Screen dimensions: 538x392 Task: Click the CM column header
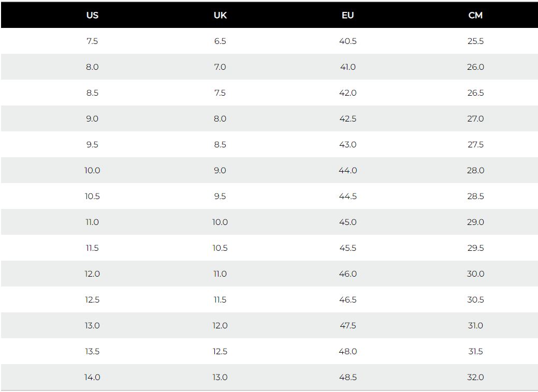tap(475, 15)
